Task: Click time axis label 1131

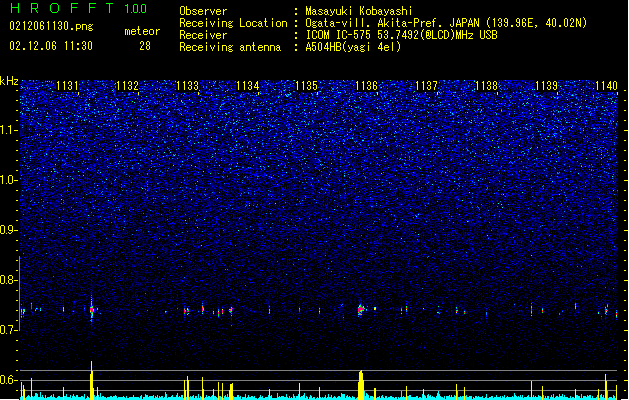Action: point(67,86)
